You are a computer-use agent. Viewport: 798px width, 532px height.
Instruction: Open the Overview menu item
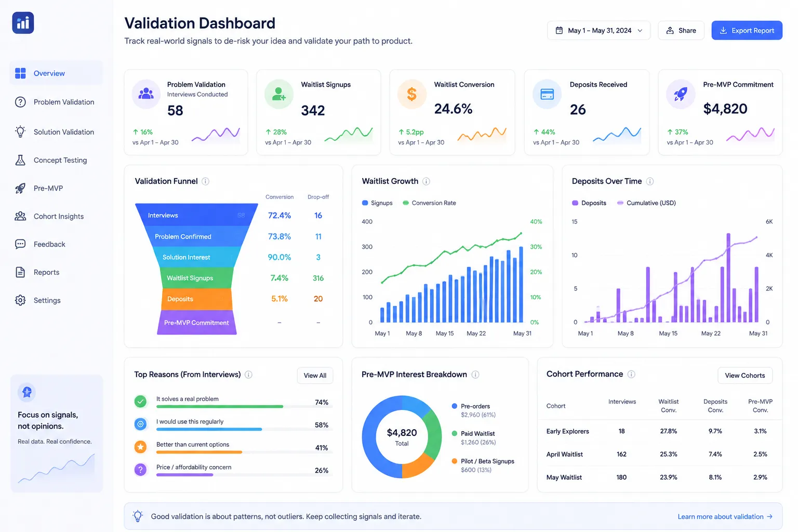coord(56,73)
